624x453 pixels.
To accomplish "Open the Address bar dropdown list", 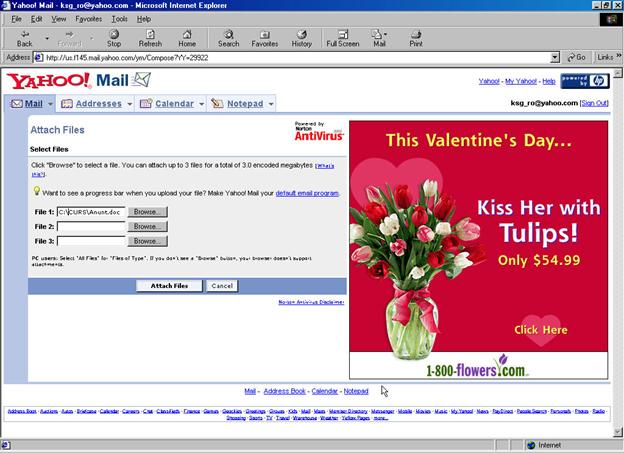I will click(555, 58).
